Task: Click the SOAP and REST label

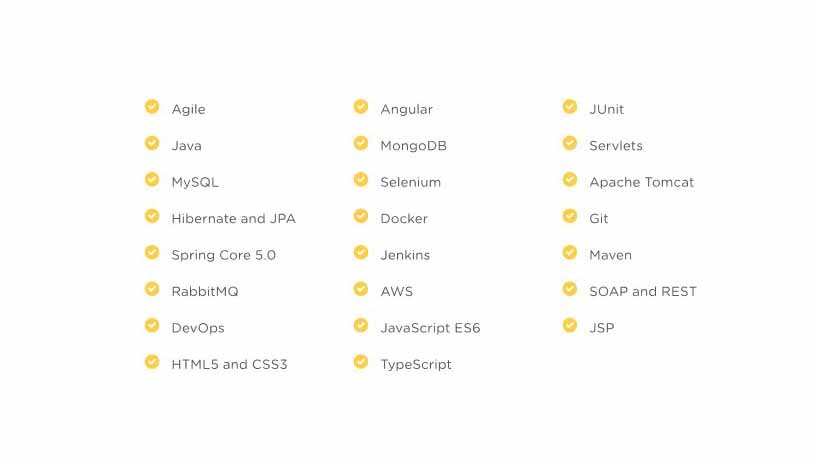Action: click(x=642, y=292)
